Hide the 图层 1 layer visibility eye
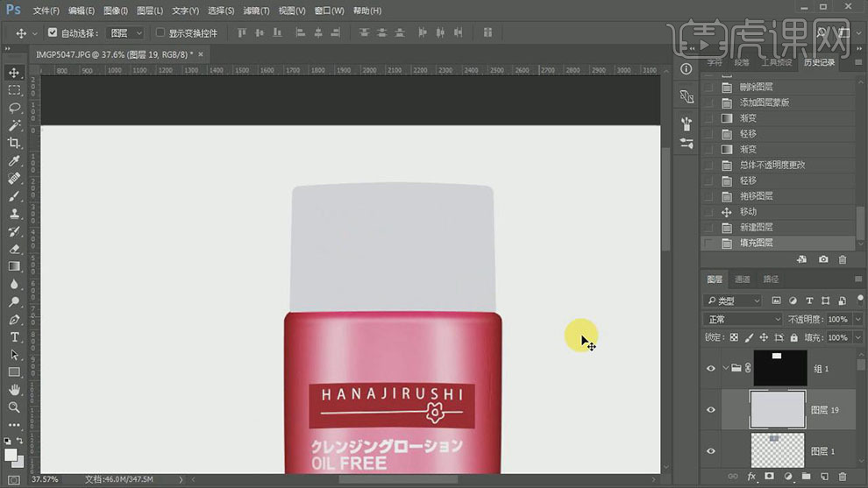Image resolution: width=868 pixels, height=488 pixels. point(711,451)
